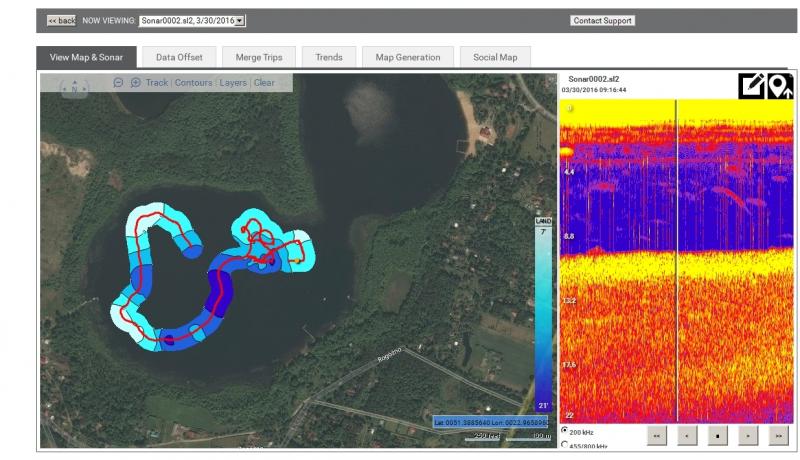The image size is (800, 460).
Task: Click the zoom in magnifier on map
Action: 136,83
